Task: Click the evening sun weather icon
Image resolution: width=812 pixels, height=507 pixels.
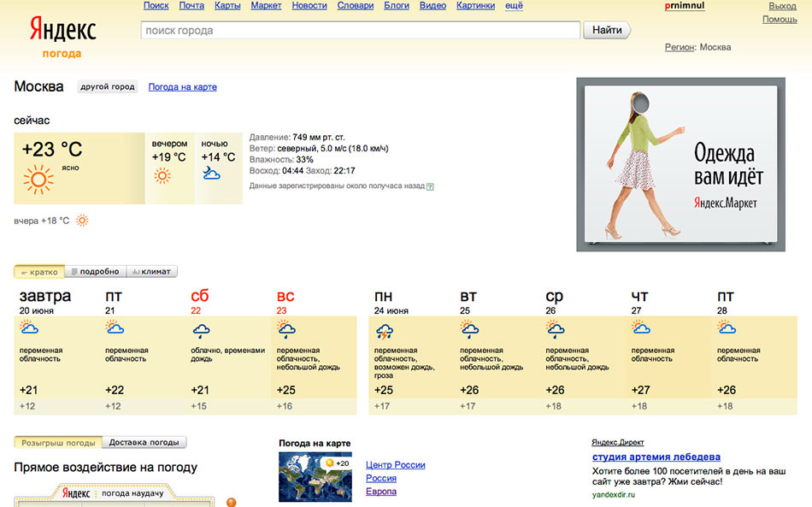Action: click(x=162, y=176)
